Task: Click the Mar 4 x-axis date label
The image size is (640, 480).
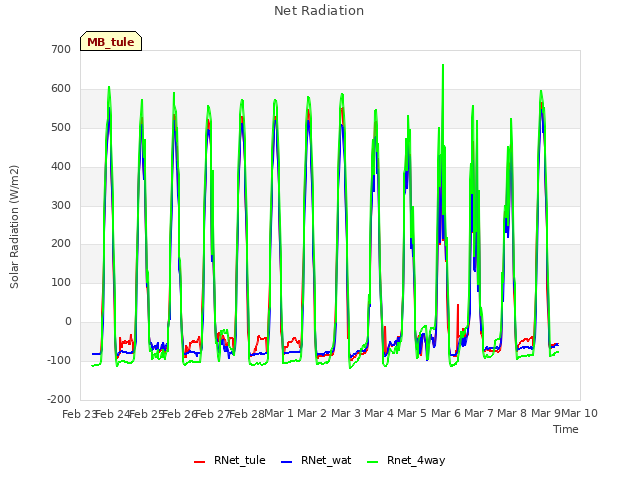Action: (379, 413)
